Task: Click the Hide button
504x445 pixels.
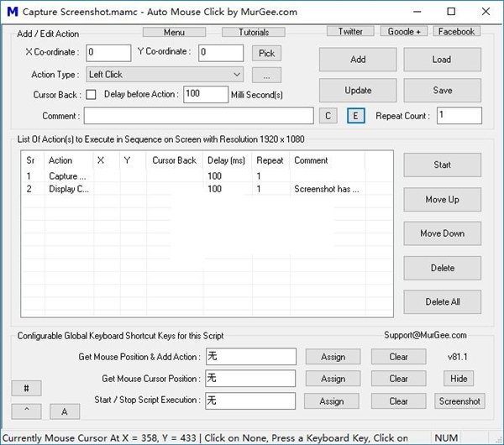Action: coord(459,379)
